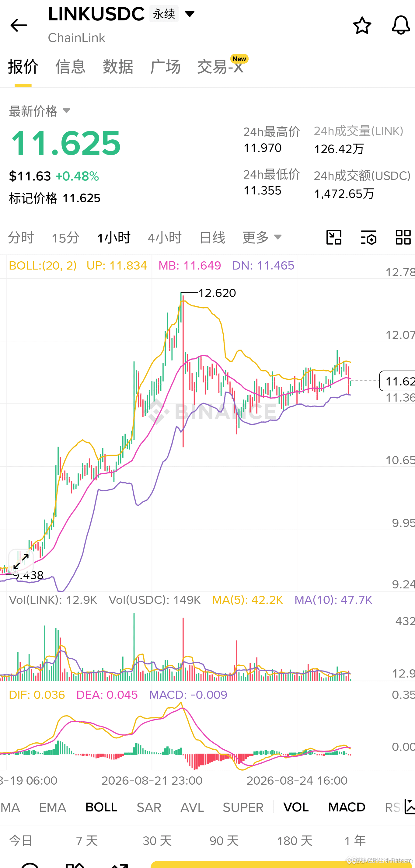This screenshot has height=868, width=415.
Task: Tap the ChainLink subtitle
Action: click(x=76, y=38)
